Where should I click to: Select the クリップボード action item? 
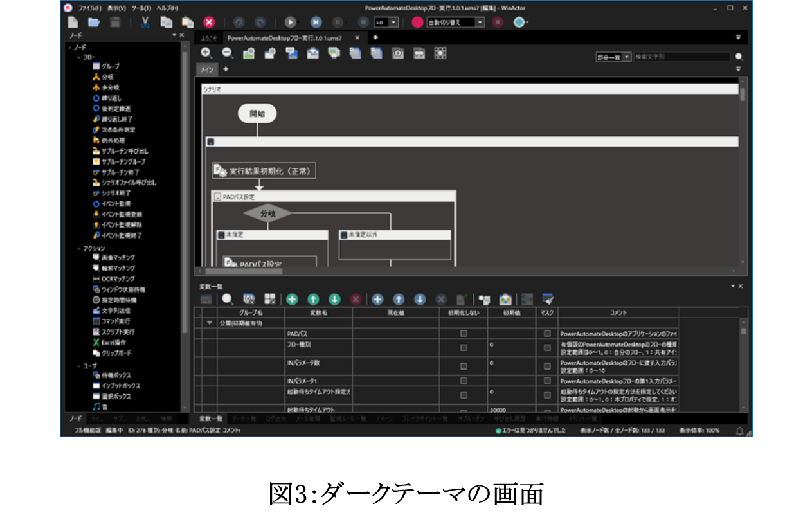(111, 353)
